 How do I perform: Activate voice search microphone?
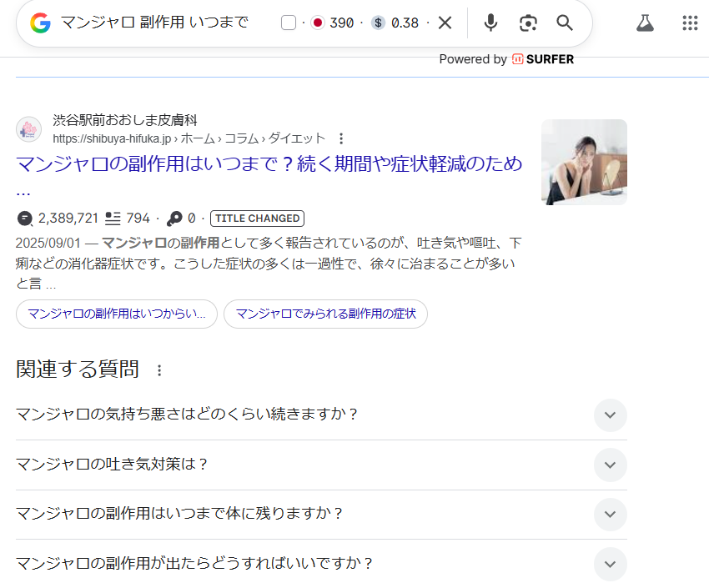pos(490,23)
